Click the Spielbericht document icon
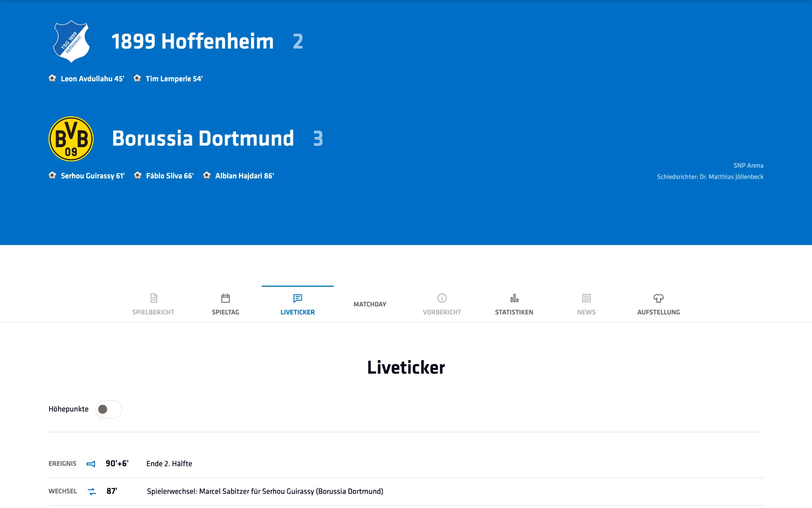The height and width of the screenshot is (508, 812). [153, 298]
